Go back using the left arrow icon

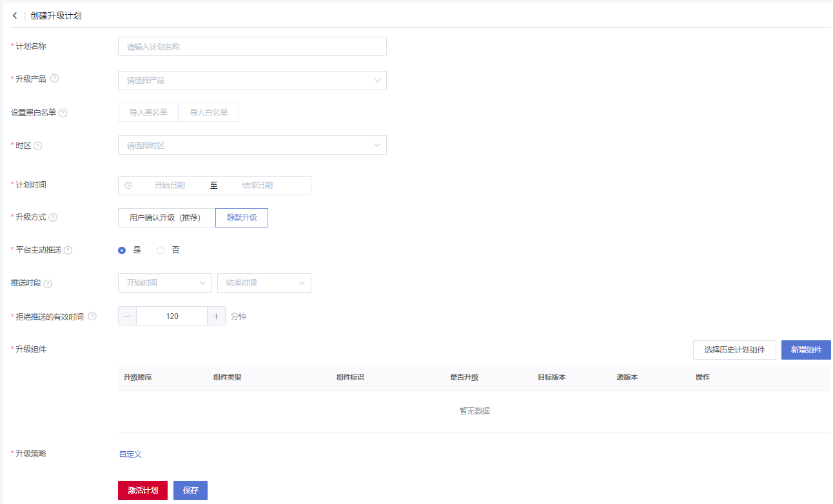point(15,15)
